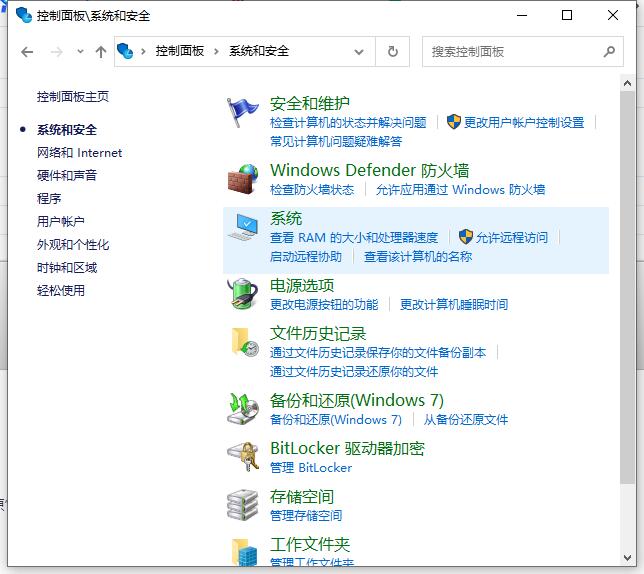Click the vertical scrollbar down arrow
The image size is (644, 574).
pyautogui.click(x=627, y=558)
